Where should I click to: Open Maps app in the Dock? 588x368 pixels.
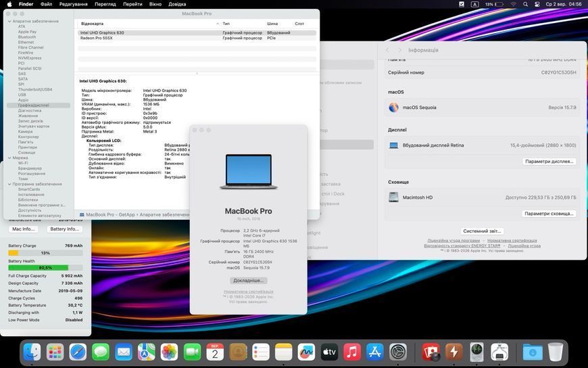pyautogui.click(x=147, y=352)
